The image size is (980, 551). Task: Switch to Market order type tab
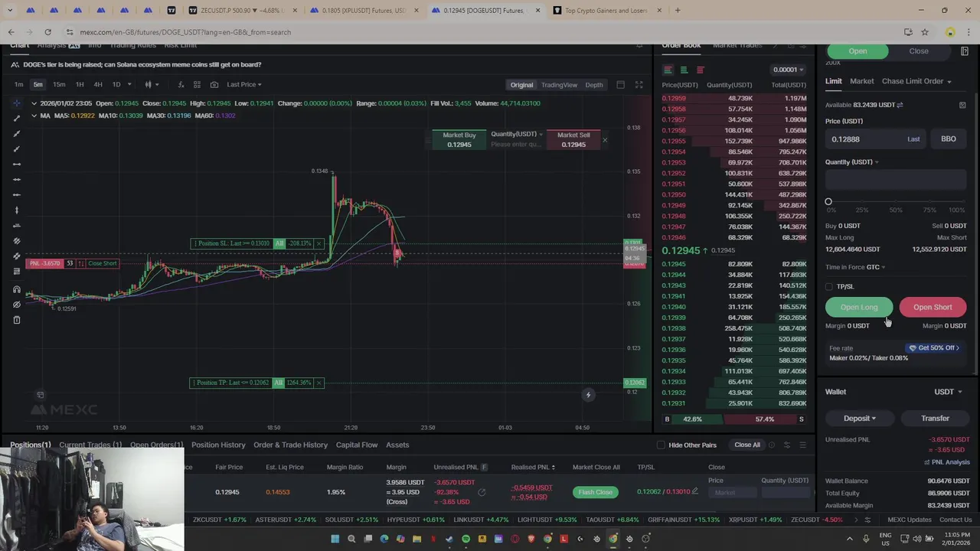[x=861, y=81]
